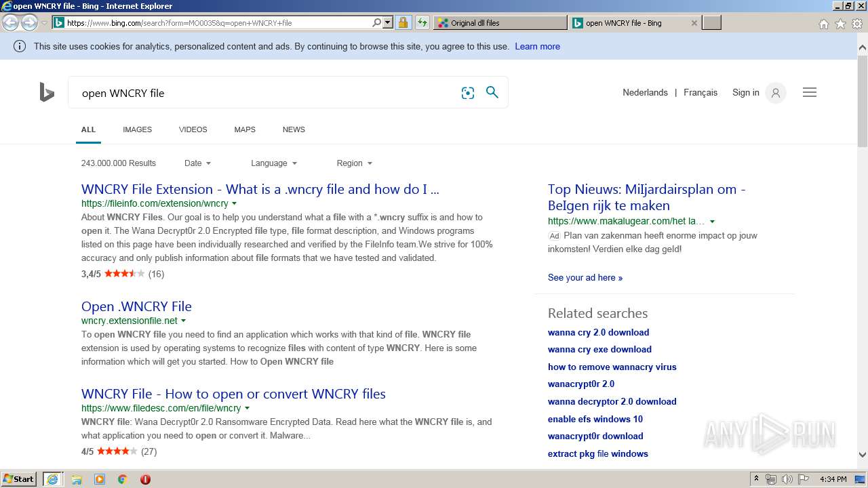The width and height of the screenshot is (868, 488).
Task: Click the address bar search magnifier icon
Action: click(377, 22)
